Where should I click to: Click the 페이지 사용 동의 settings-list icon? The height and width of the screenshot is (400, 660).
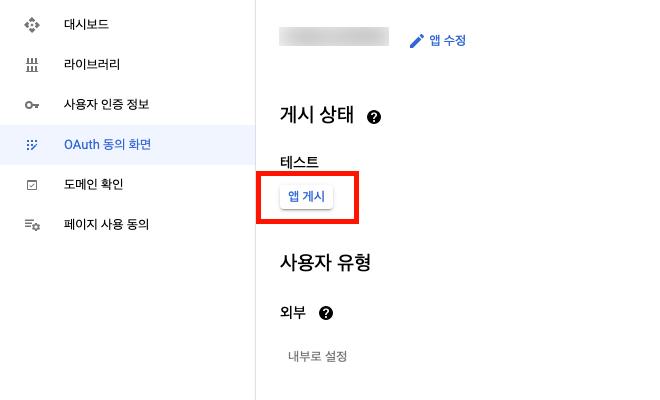click(31, 225)
